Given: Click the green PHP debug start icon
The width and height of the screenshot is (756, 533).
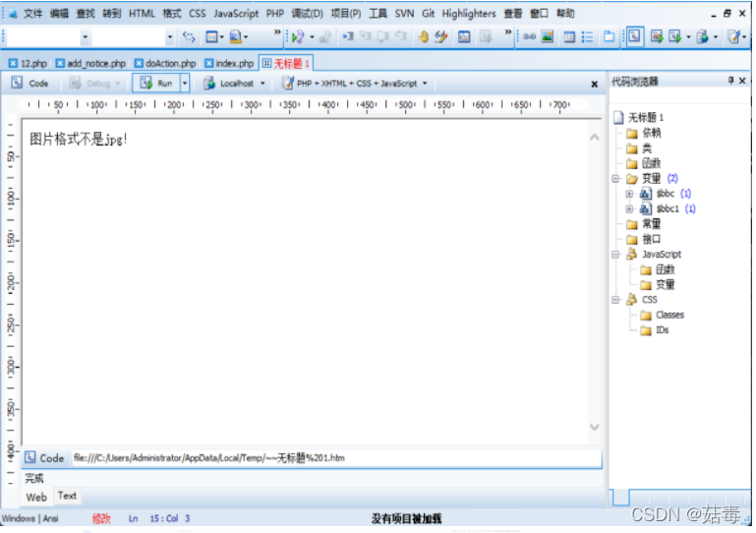Looking at the screenshot, I should [298, 36].
